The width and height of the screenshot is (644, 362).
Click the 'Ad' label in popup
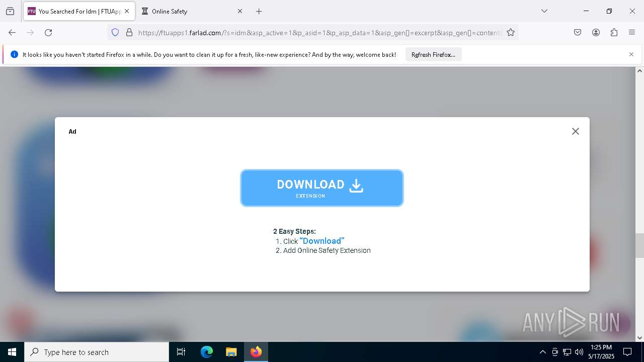click(72, 131)
